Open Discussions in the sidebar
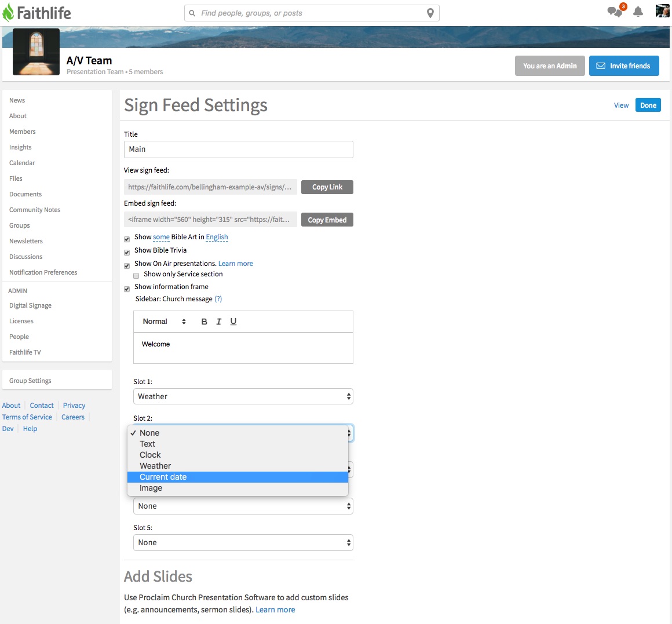 [x=25, y=257]
